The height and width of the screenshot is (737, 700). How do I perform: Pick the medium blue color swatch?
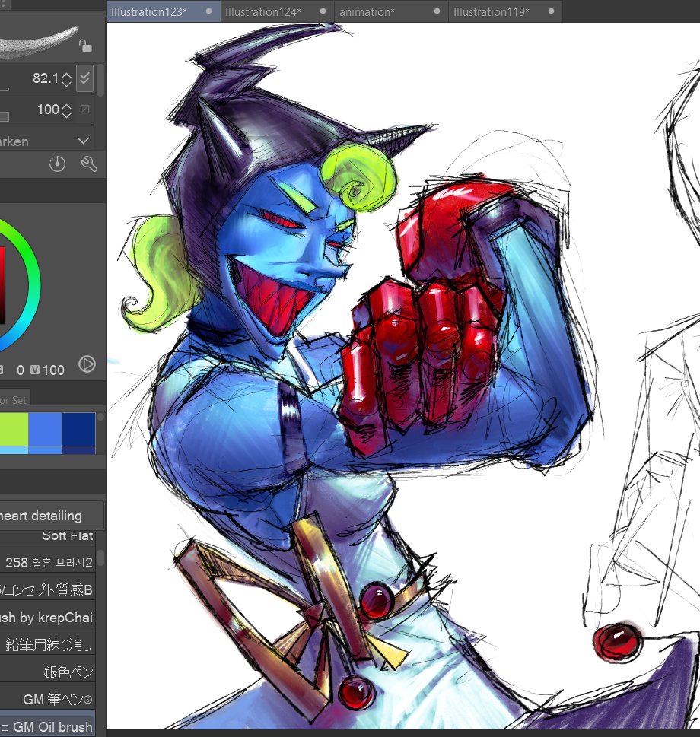(x=45, y=429)
